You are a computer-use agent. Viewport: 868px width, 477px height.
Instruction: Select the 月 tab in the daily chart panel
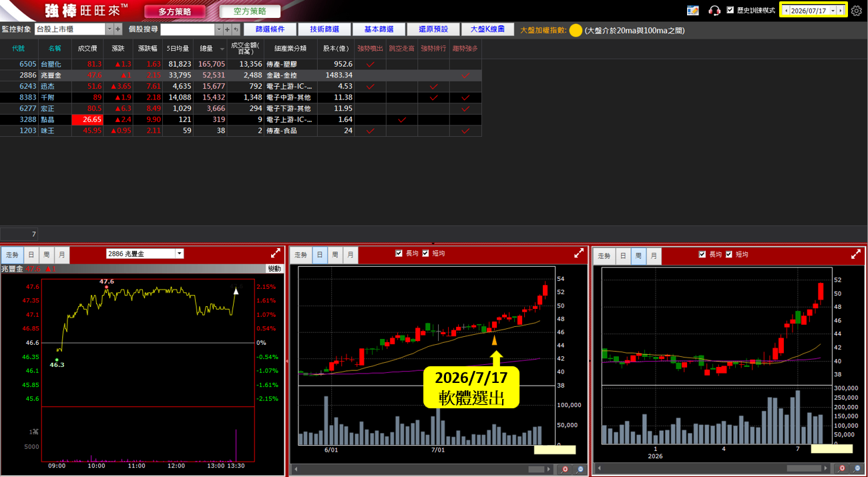pos(351,255)
